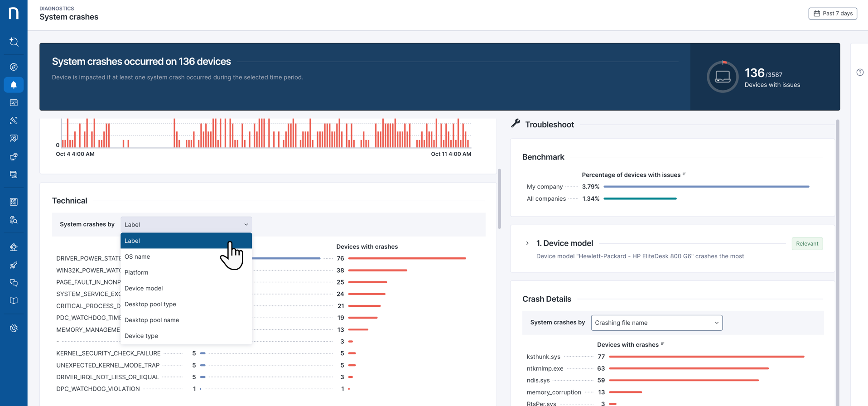The width and height of the screenshot is (868, 406).
Task: Expand the Device model insight chevron
Action: [x=527, y=243]
